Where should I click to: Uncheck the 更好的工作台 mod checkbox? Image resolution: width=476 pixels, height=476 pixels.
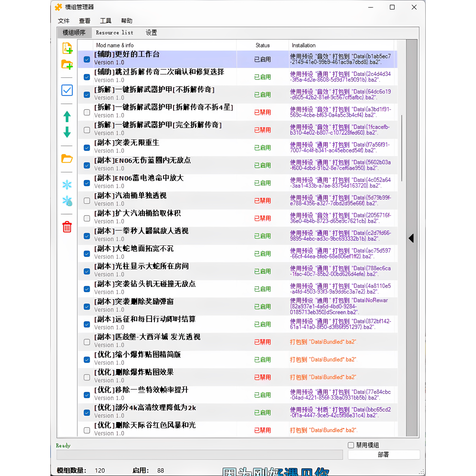pyautogui.click(x=87, y=59)
